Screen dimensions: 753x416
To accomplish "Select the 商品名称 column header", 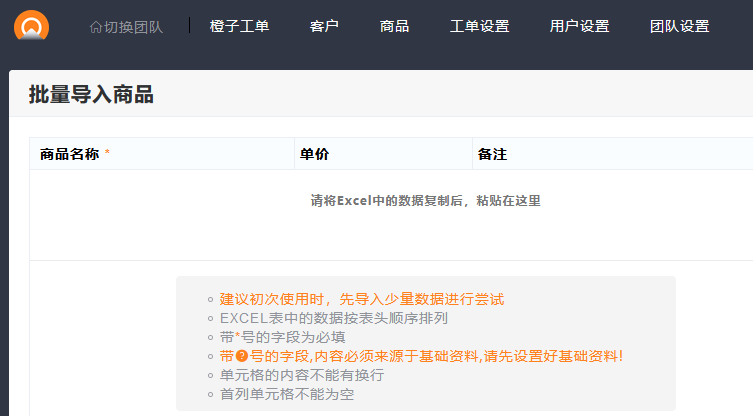I will tap(69, 155).
